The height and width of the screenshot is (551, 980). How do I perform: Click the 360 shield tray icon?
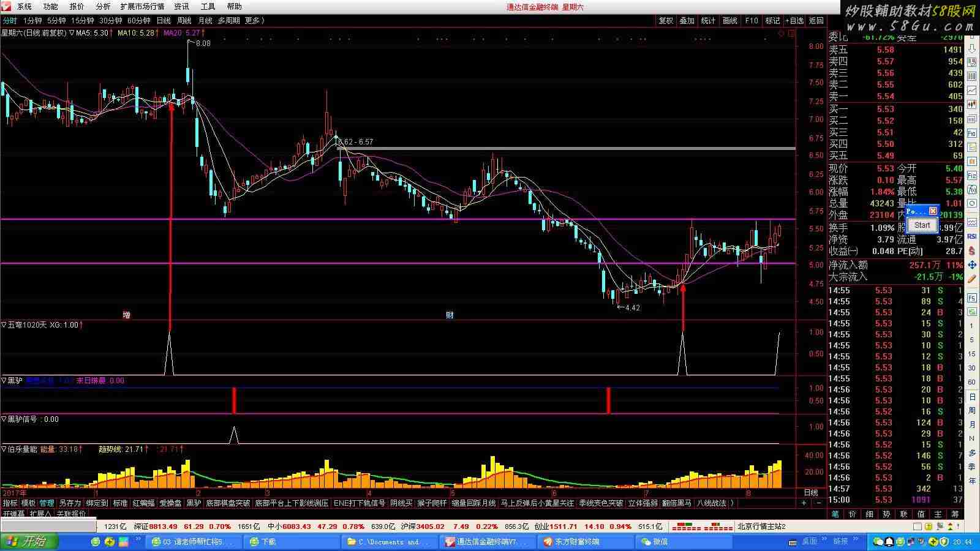944,542
